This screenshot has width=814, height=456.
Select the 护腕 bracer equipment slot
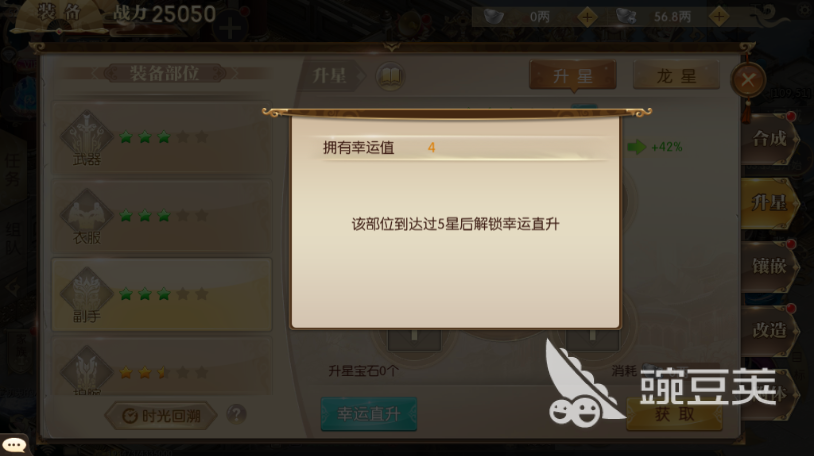pos(161,366)
